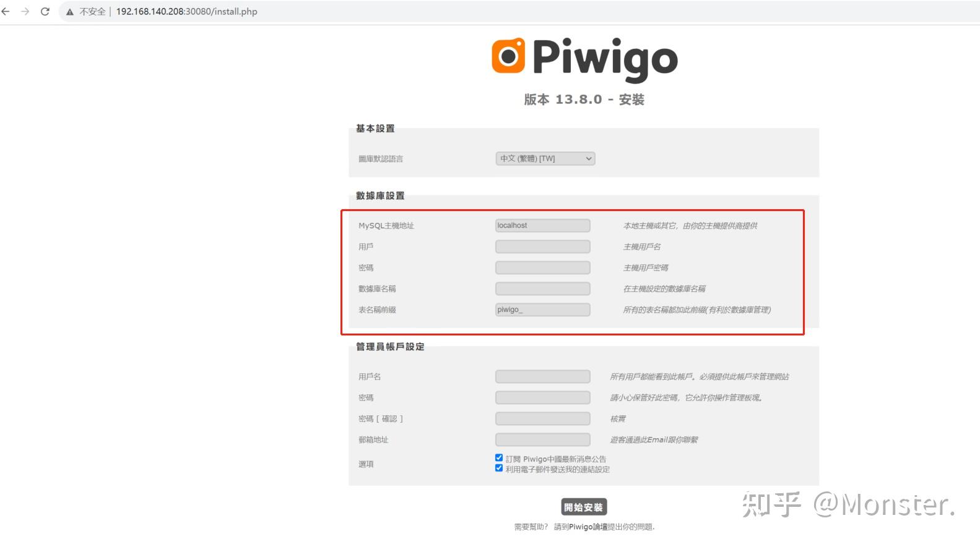
Task: Click the database user field
Action: pyautogui.click(x=543, y=246)
